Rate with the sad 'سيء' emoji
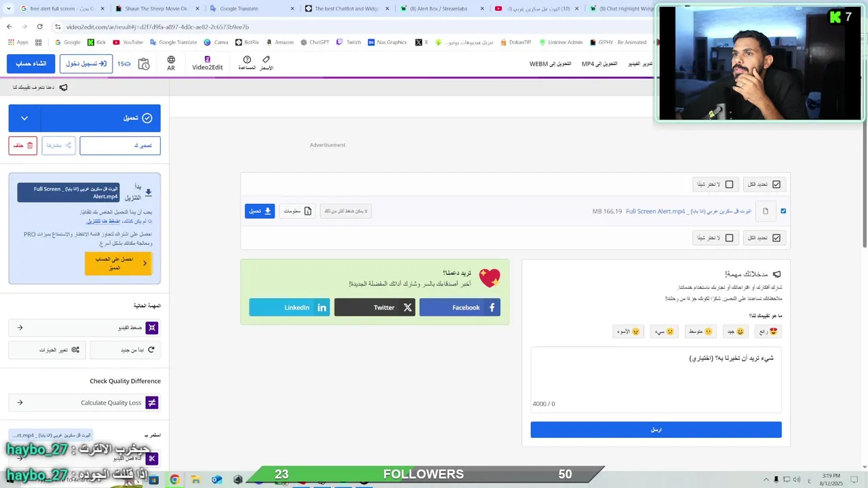 (x=665, y=331)
